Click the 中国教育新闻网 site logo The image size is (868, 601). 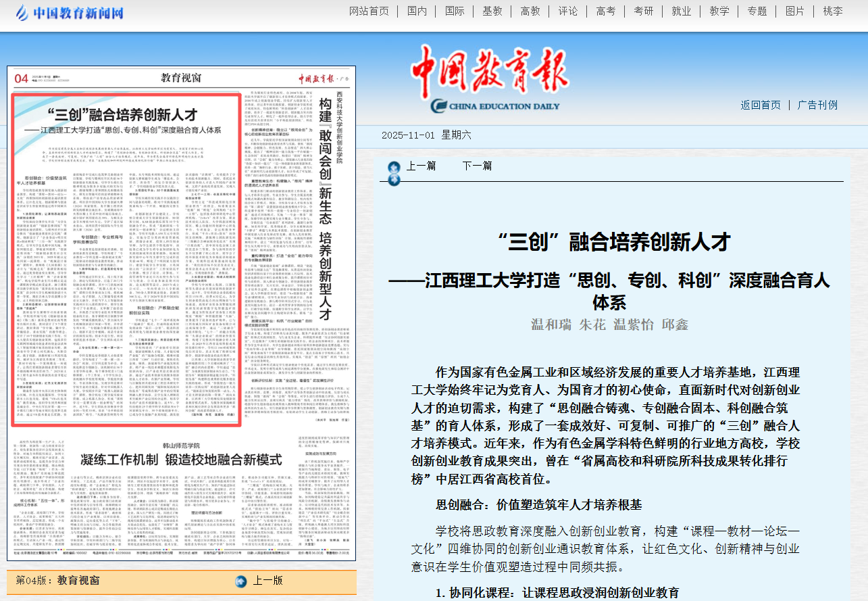61,12
